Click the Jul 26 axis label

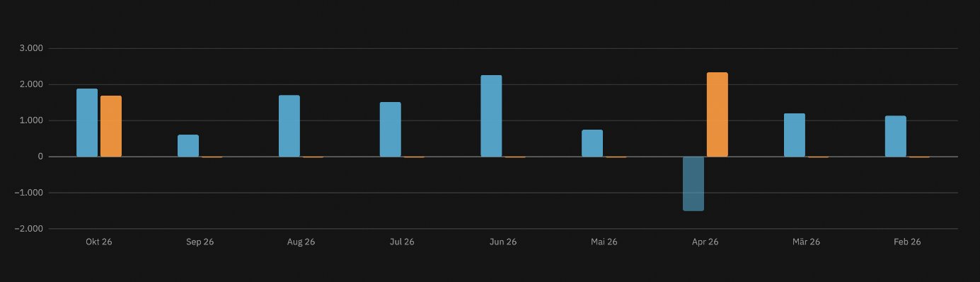402,242
